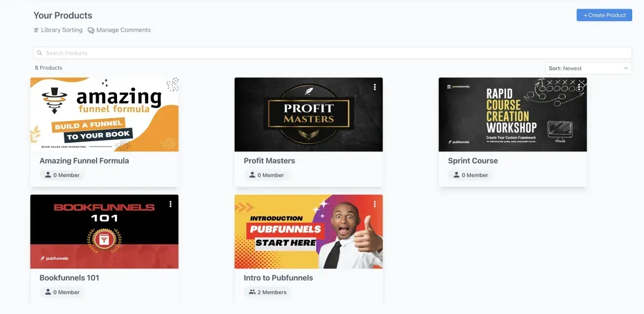Open the Amazing Funnel Formula thumbnail
644x314 pixels.
tap(104, 114)
